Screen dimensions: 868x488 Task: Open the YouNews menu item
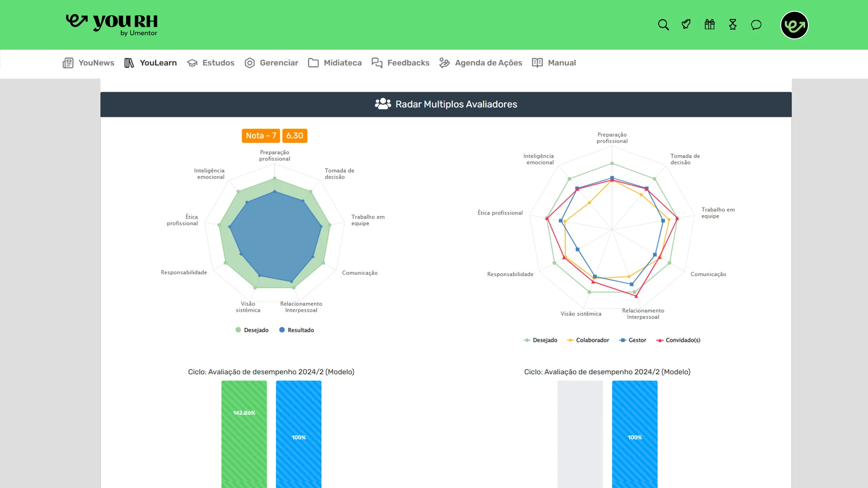click(x=89, y=63)
